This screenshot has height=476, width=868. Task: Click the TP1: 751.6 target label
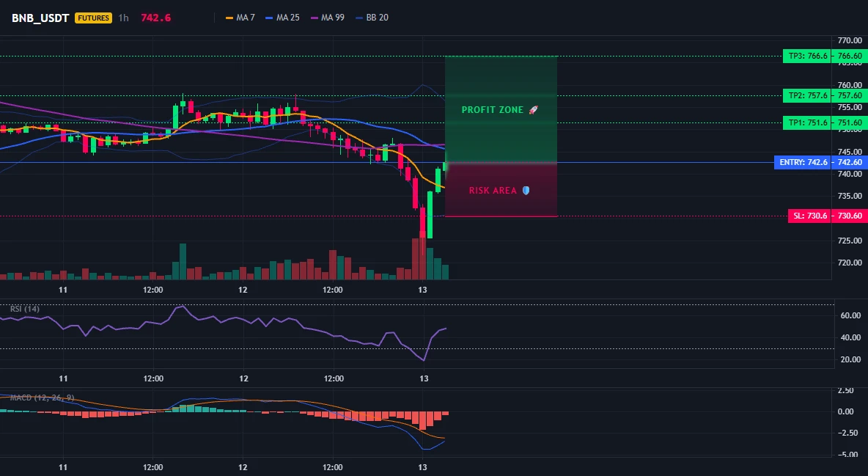click(808, 122)
